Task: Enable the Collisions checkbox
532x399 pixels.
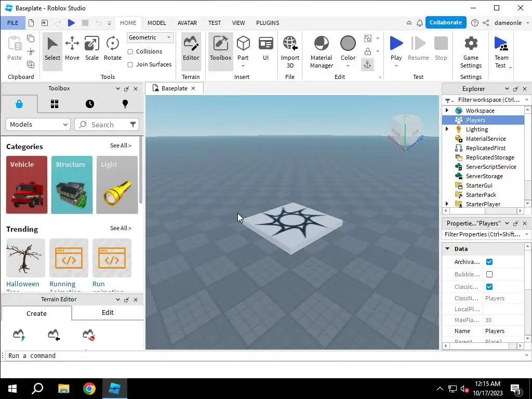Action: [x=130, y=51]
